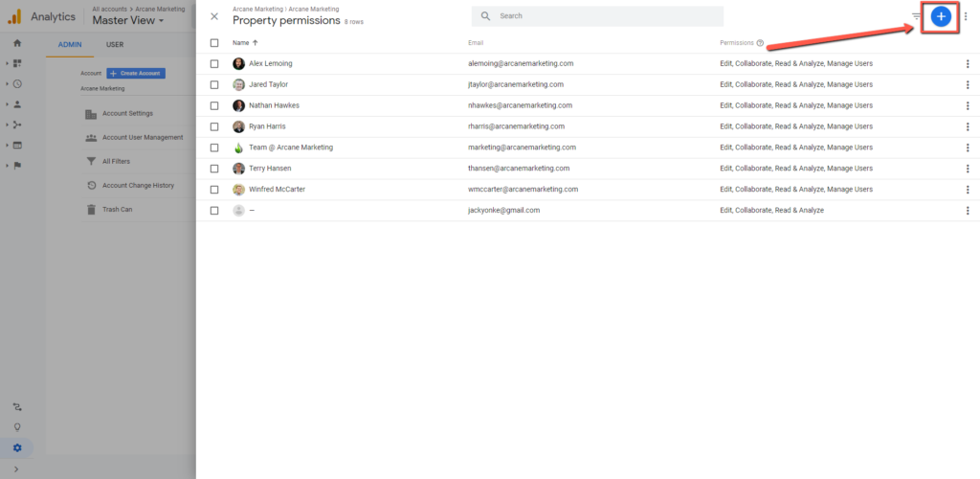Open Discover lightbulb icon
Screen dimensions: 980x479
(17, 427)
